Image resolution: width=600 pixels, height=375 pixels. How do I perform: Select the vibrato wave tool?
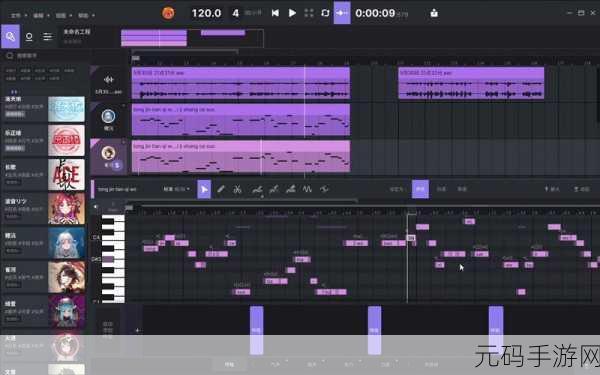point(307,189)
